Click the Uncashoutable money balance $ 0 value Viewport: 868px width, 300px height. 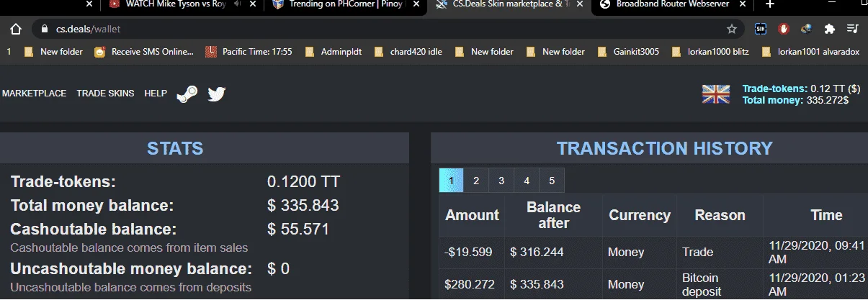click(278, 269)
